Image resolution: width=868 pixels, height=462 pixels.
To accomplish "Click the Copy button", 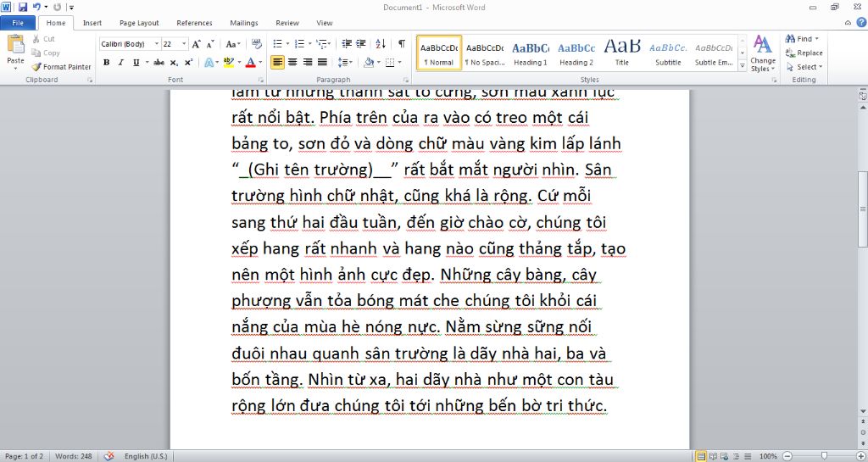I will click(46, 53).
